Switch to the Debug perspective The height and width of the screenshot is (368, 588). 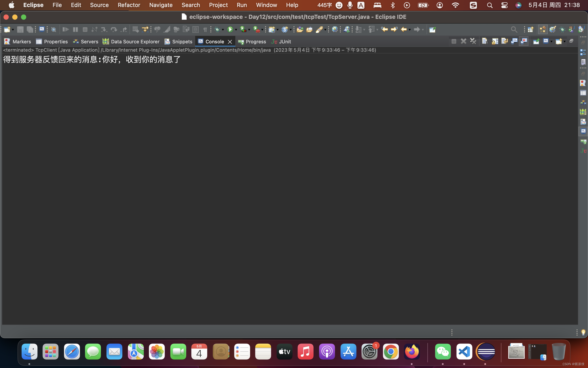(x=562, y=30)
